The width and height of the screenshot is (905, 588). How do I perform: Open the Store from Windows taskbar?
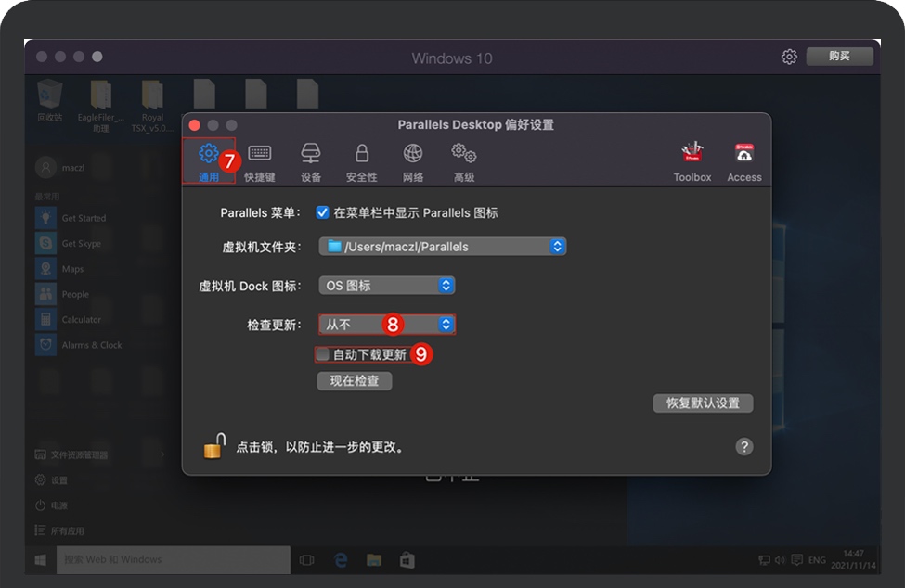[x=407, y=560]
